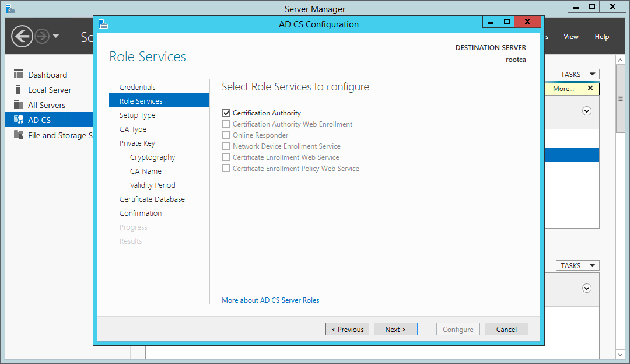This screenshot has height=364, width=630.
Task: Click the Server Manager back arrow button
Action: coord(22,37)
